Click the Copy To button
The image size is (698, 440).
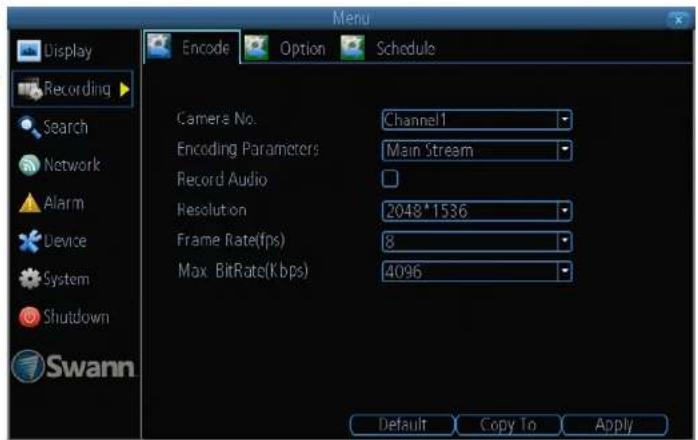(508, 425)
